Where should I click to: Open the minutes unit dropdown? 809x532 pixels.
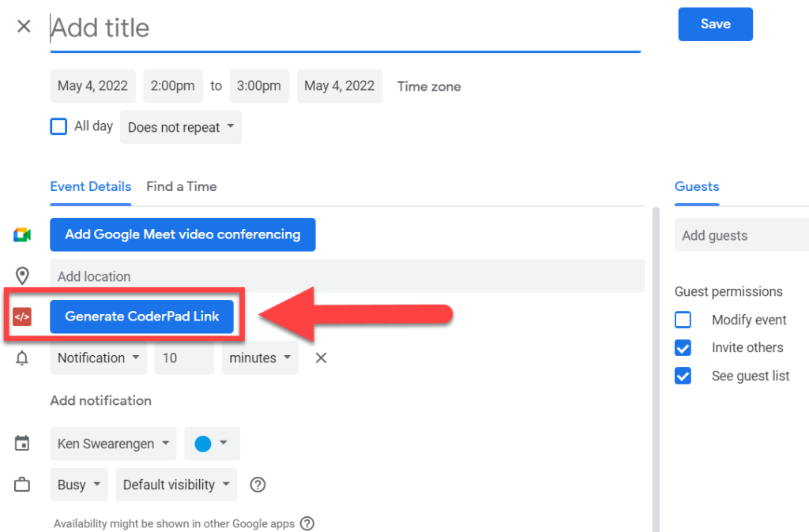(x=259, y=358)
